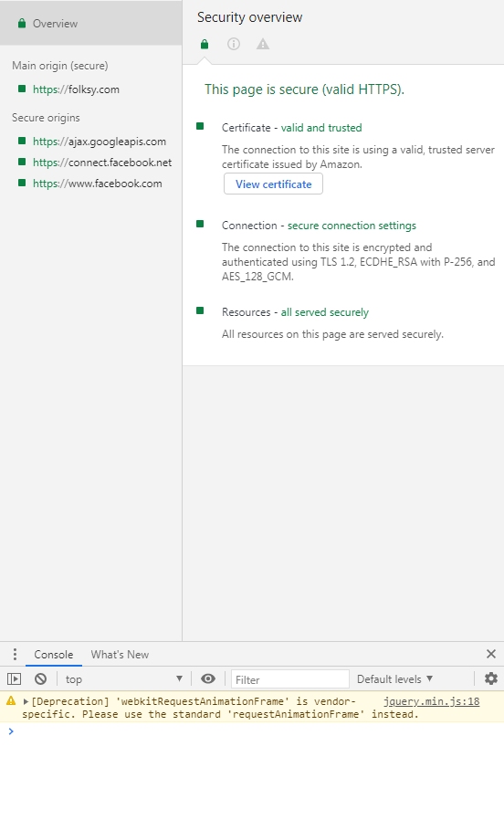This screenshot has width=504, height=820.
Task: Expand the Deprecation warning message
Action: [x=26, y=701]
